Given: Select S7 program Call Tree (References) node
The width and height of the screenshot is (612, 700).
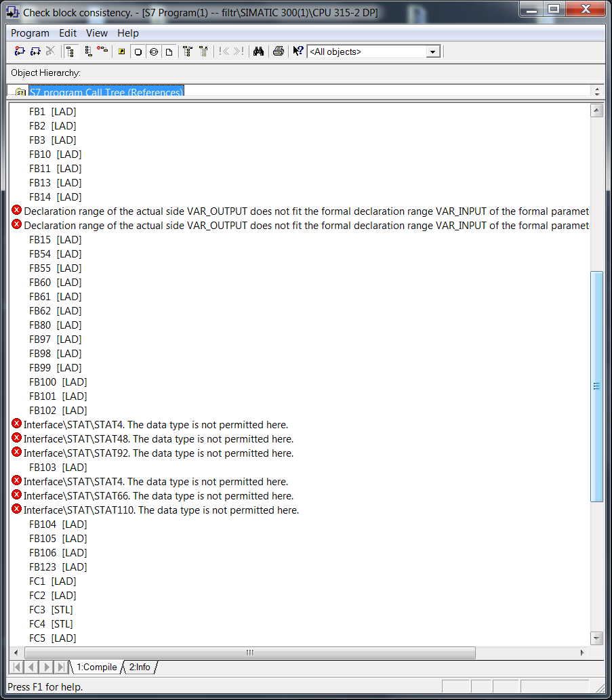Looking at the screenshot, I should click(x=106, y=91).
